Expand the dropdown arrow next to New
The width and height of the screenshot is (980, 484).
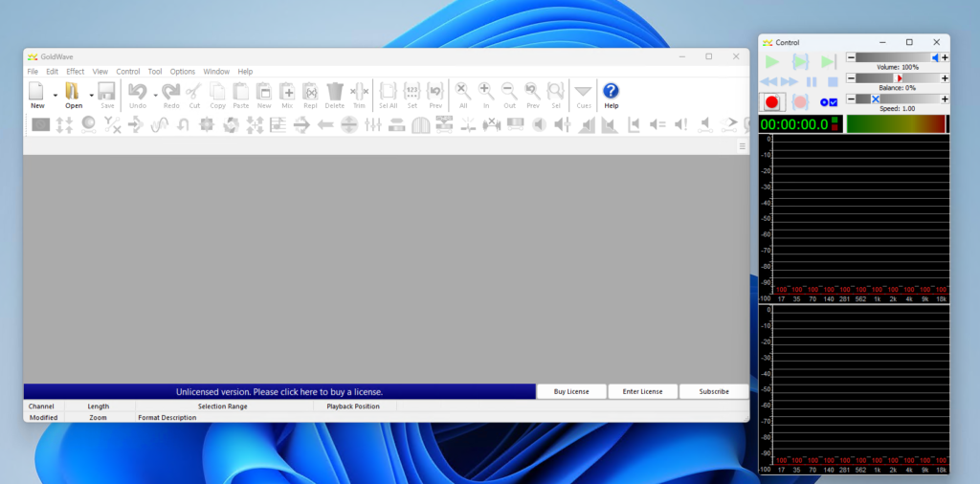click(x=56, y=95)
